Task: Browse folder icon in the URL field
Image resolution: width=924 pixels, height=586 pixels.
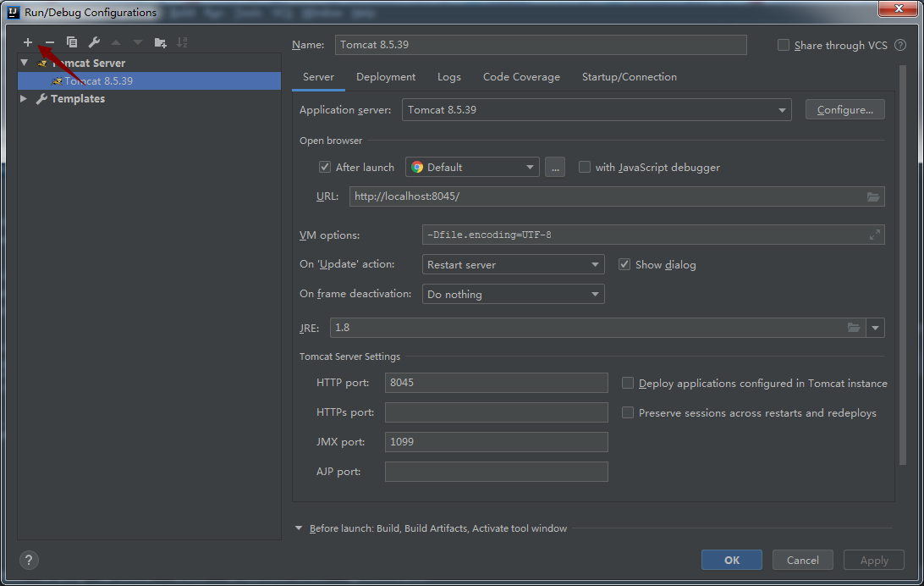Action: [x=872, y=196]
